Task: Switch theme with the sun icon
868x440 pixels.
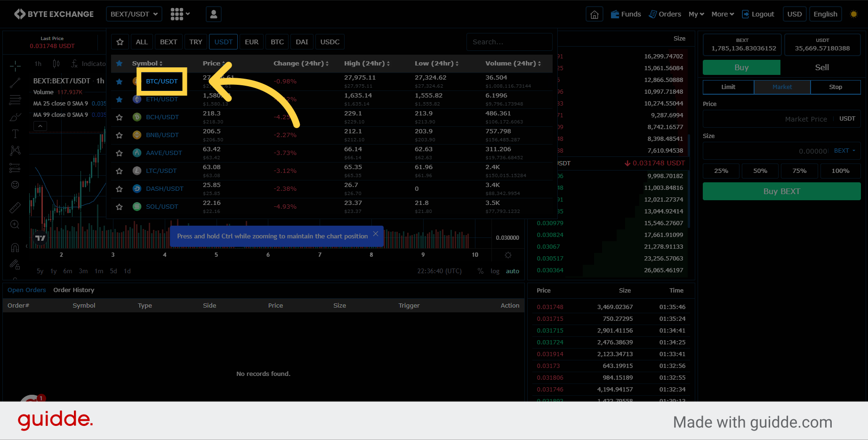Action: click(x=854, y=14)
